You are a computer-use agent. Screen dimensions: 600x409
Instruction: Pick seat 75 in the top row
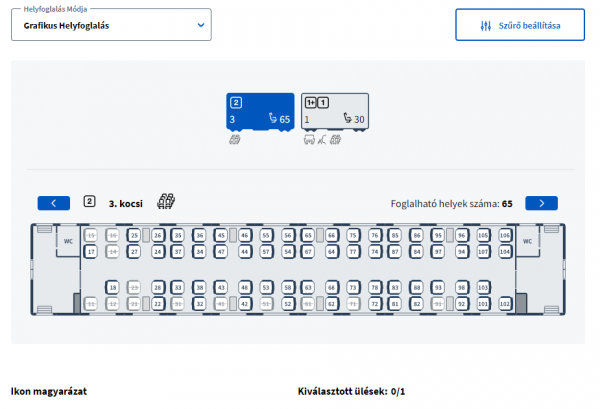tap(352, 236)
